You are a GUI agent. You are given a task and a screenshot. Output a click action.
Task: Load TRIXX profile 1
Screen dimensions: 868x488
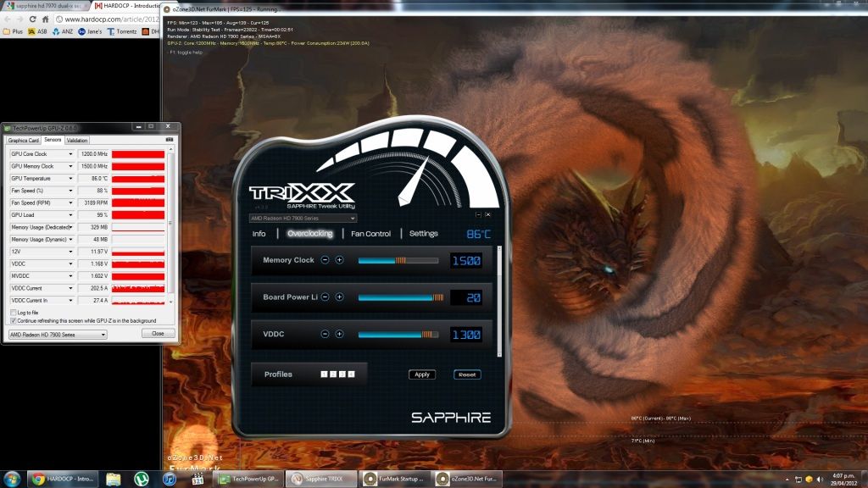pyautogui.click(x=325, y=374)
